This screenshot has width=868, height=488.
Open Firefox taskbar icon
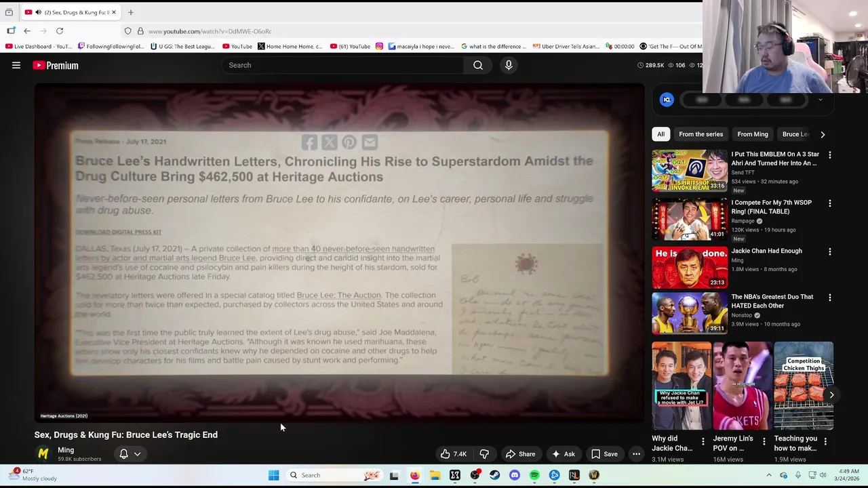point(415,475)
